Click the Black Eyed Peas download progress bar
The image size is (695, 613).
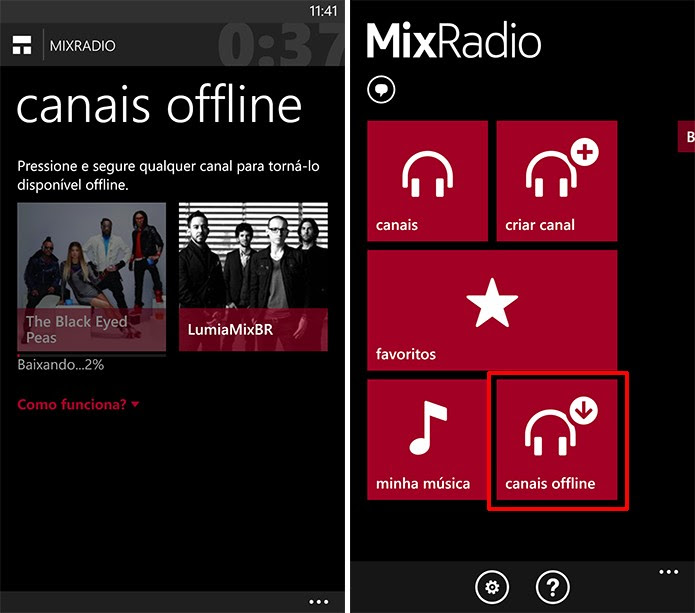click(92, 355)
